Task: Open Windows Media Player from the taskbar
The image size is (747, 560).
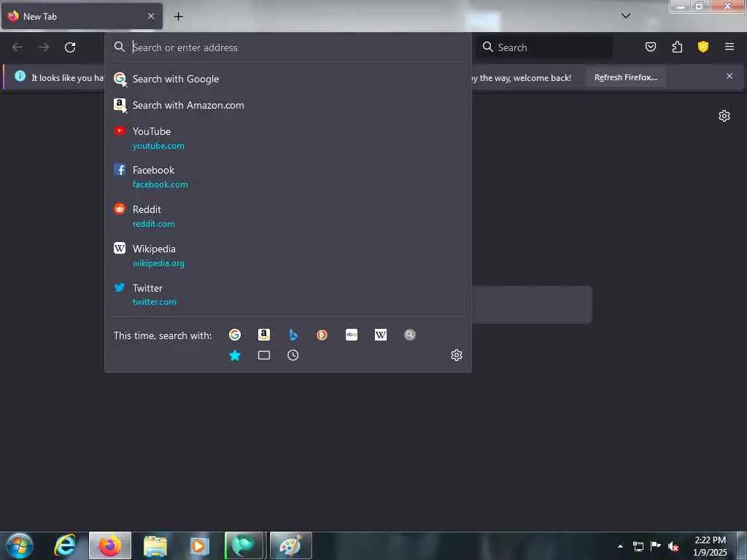Action: [x=199, y=545]
